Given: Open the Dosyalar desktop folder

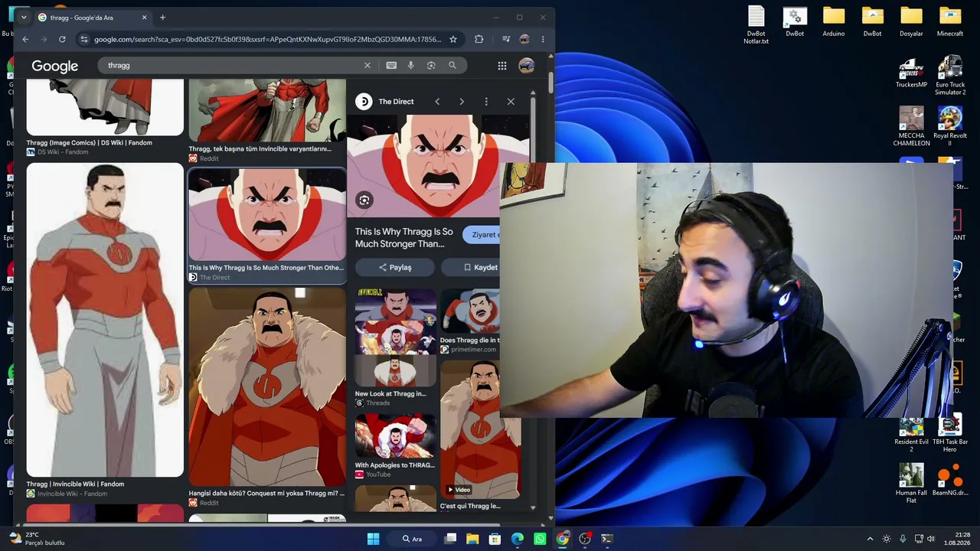Looking at the screenshot, I should 911,22.
